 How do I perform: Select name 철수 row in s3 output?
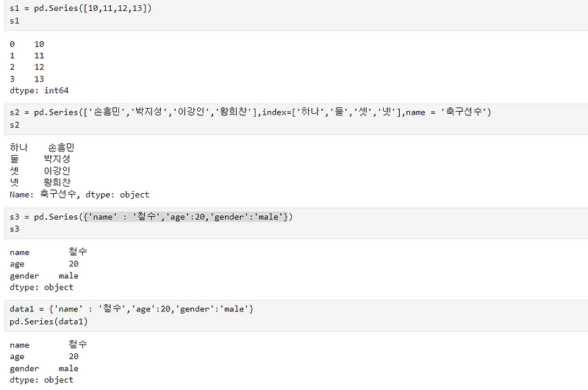click(x=49, y=252)
